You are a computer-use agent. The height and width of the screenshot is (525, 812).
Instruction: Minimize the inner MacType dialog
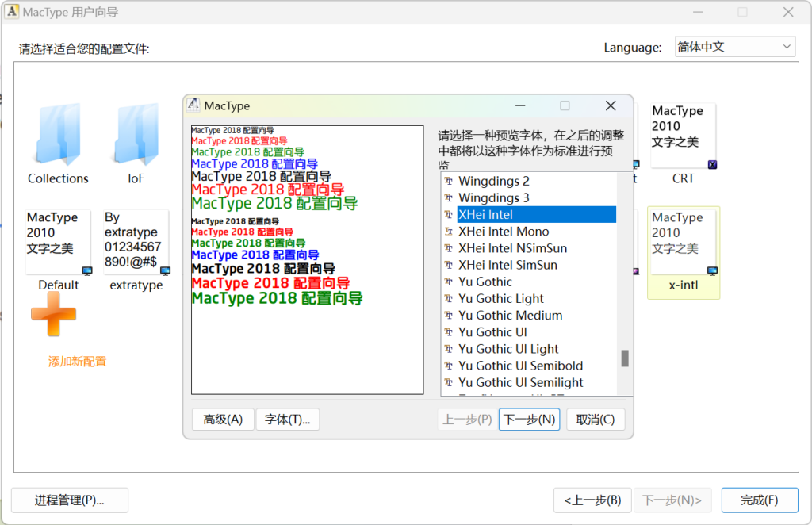click(520, 105)
